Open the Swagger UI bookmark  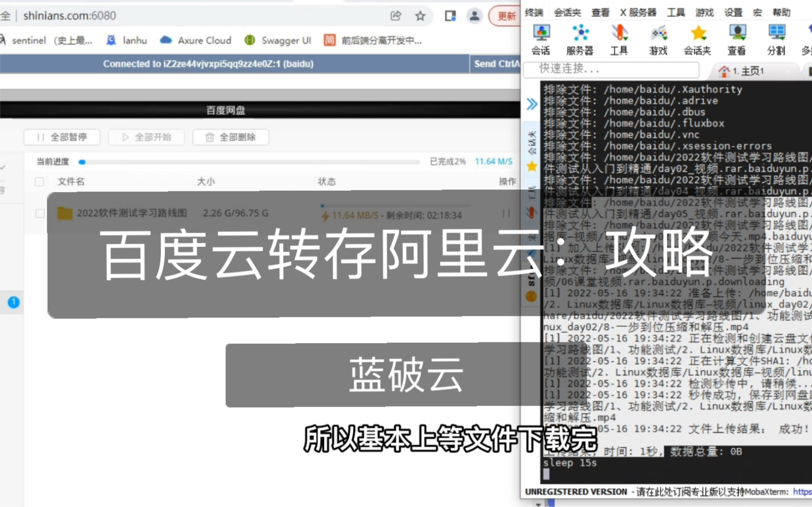pyautogui.click(x=278, y=40)
